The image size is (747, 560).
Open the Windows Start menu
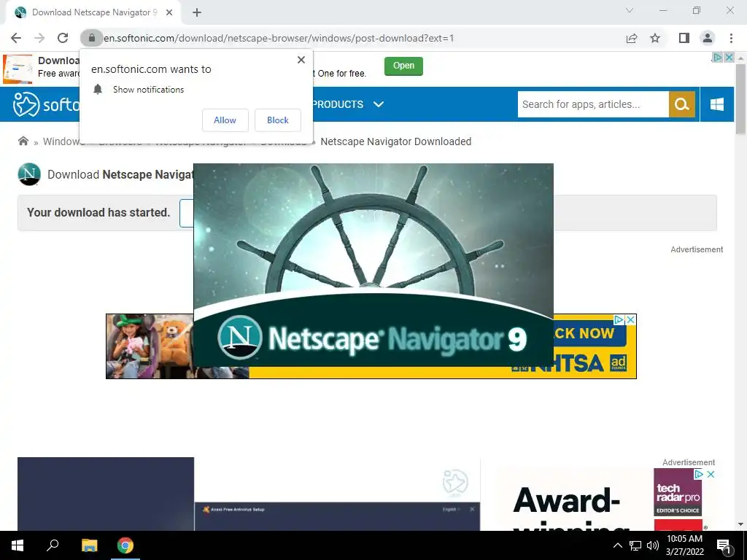click(18, 545)
